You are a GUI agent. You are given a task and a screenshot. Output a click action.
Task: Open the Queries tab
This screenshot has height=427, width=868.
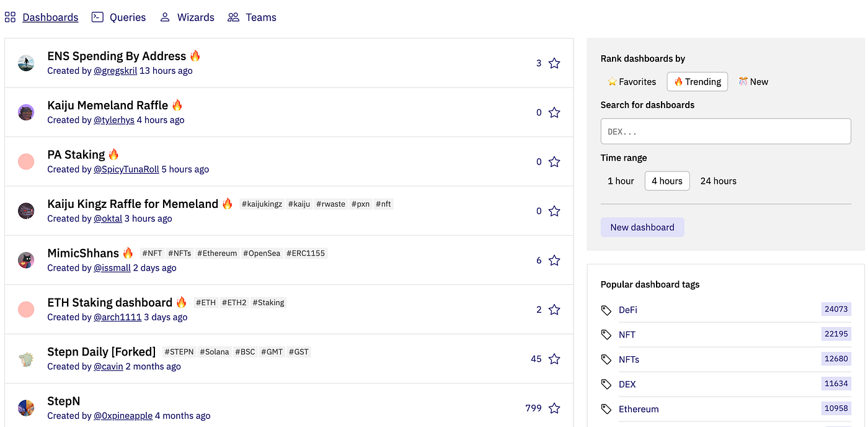[x=128, y=17]
